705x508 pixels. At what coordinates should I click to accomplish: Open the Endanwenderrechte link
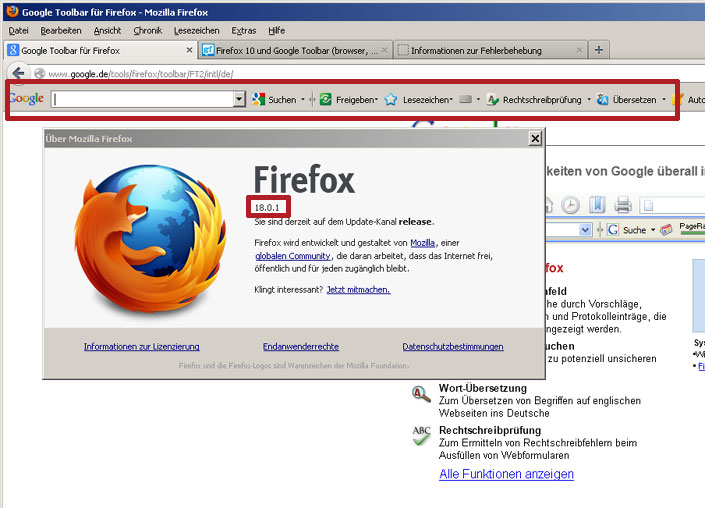(x=301, y=347)
